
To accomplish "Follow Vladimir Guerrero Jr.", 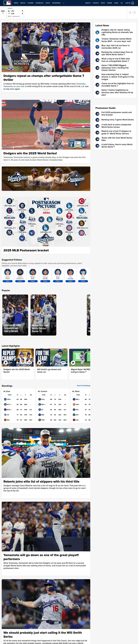I will coord(20,281).
